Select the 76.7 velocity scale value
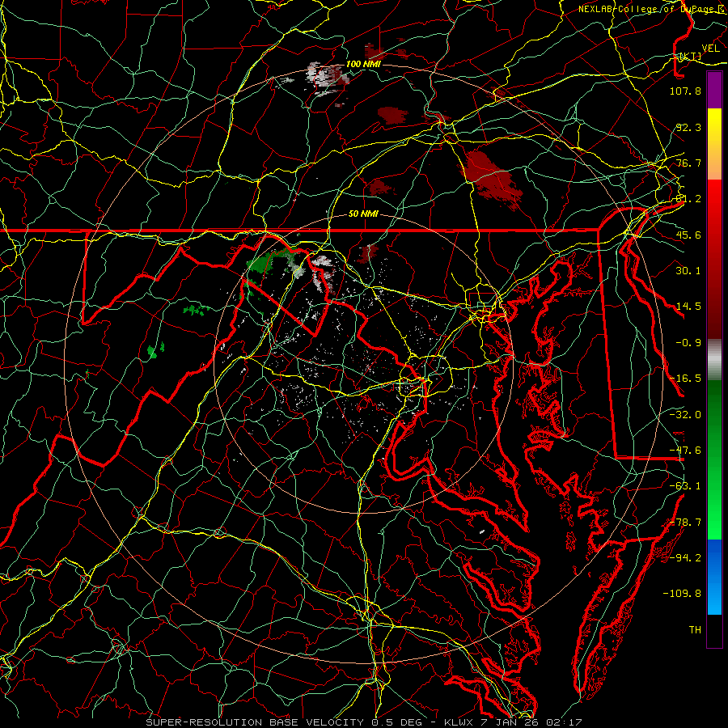 tap(688, 163)
